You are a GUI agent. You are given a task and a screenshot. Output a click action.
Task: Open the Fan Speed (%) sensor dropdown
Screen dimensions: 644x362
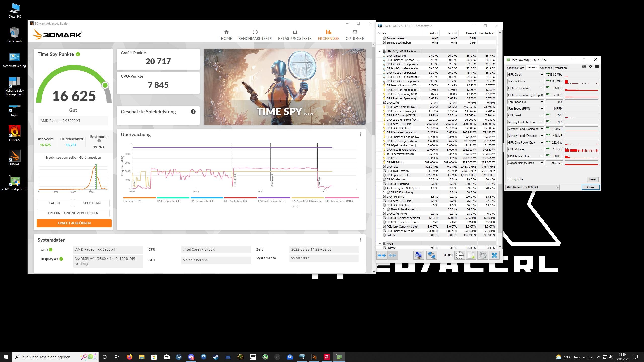pyautogui.click(x=542, y=102)
